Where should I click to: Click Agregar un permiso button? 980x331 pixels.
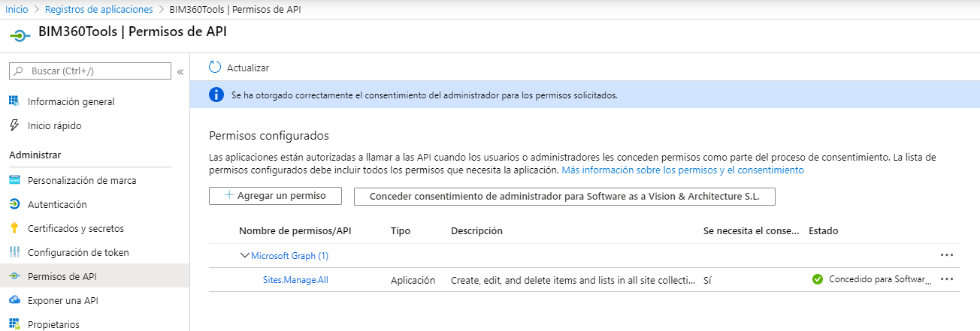(x=275, y=196)
